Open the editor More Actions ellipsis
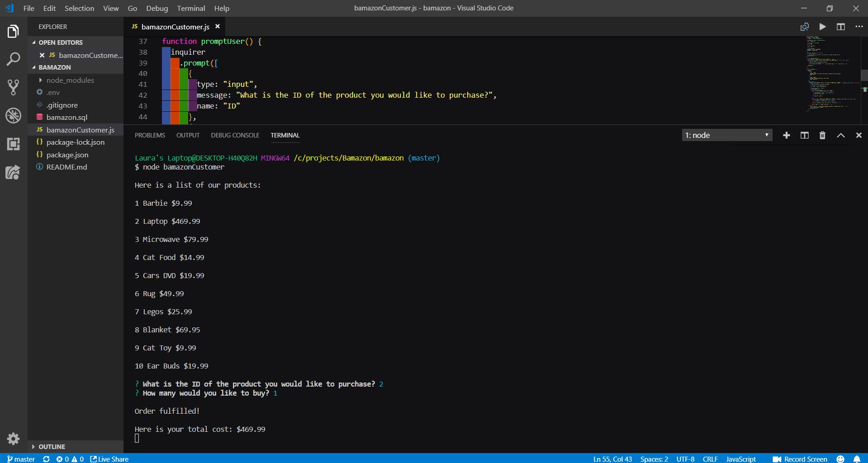The width and height of the screenshot is (868, 463). [x=859, y=27]
